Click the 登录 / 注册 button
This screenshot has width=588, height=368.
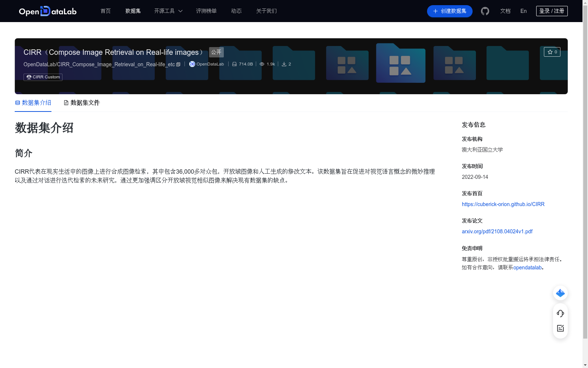[x=552, y=11]
